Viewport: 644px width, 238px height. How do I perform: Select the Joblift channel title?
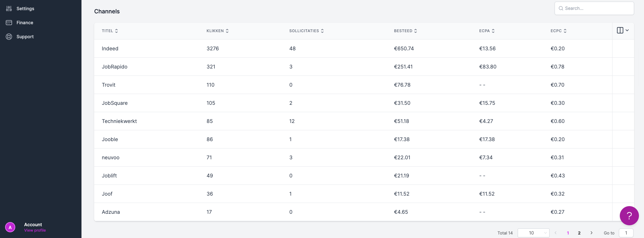109,176
